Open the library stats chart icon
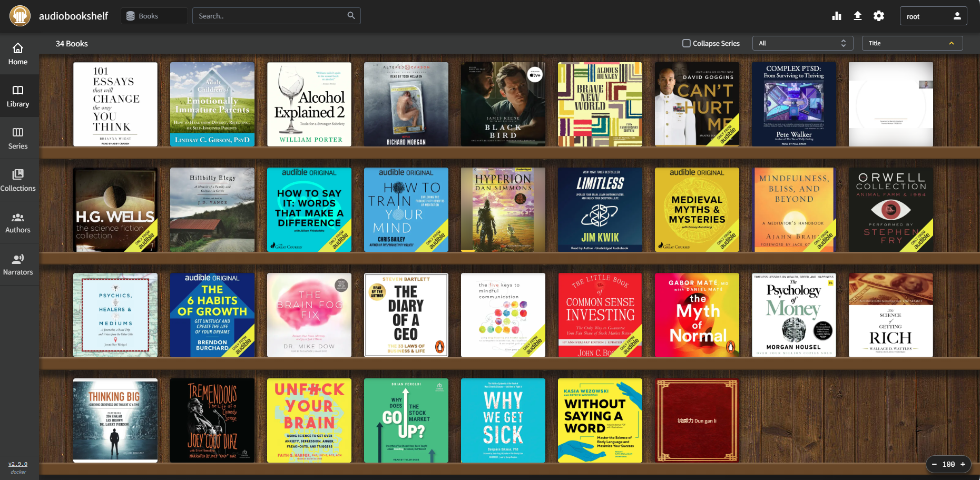 [837, 16]
